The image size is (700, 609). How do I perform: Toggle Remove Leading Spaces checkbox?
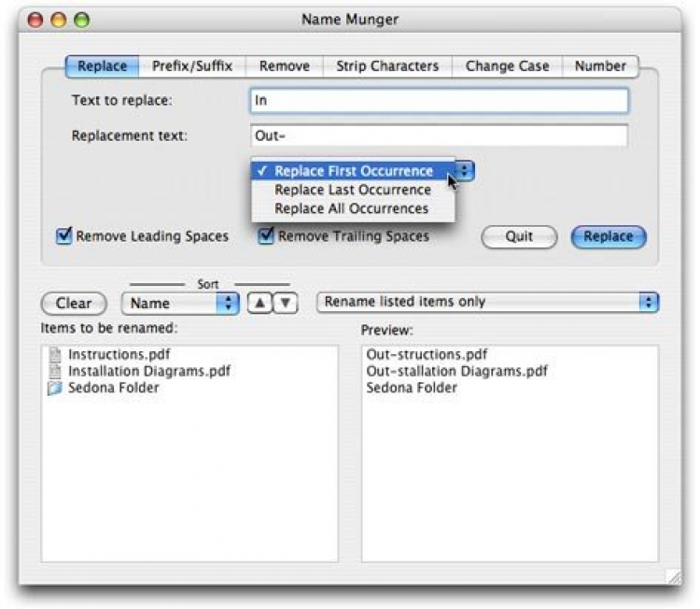coord(63,235)
